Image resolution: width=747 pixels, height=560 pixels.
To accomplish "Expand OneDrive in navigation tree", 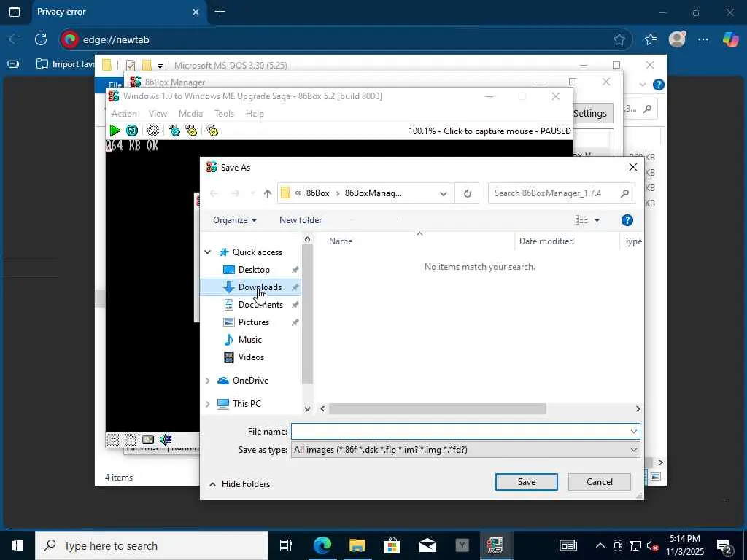I will 208,381.
